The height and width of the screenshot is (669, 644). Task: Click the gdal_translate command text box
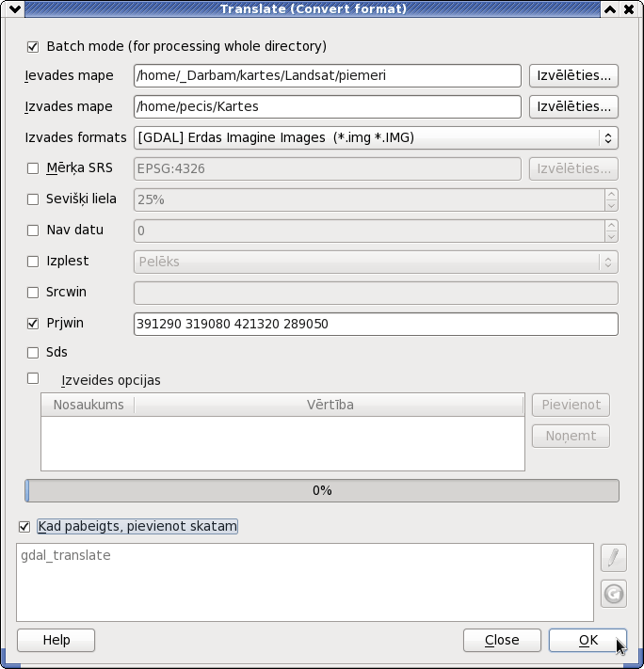coord(305,581)
